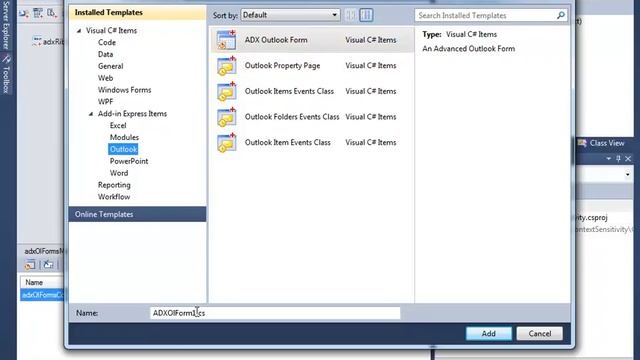
Task: Open the Installed Templates section
Action: click(x=138, y=13)
